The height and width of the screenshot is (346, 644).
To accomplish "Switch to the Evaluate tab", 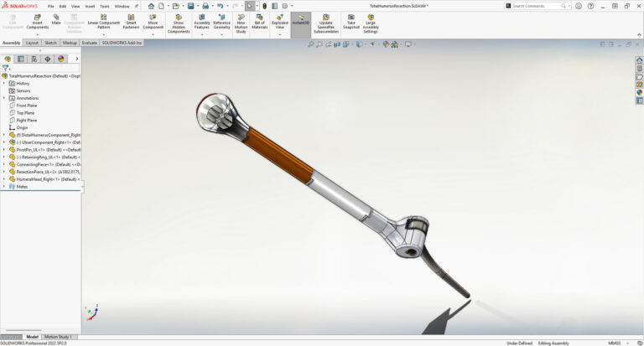I will [x=90, y=42].
